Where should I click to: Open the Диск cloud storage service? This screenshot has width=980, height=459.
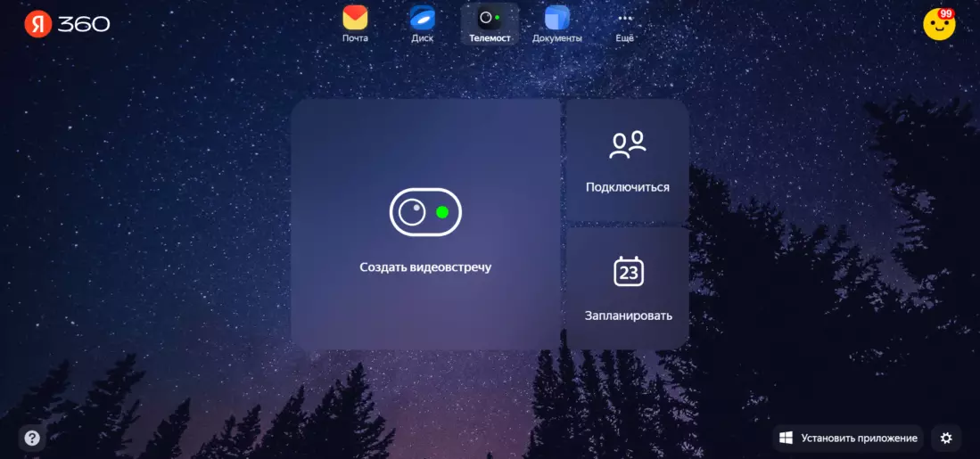pos(423,24)
